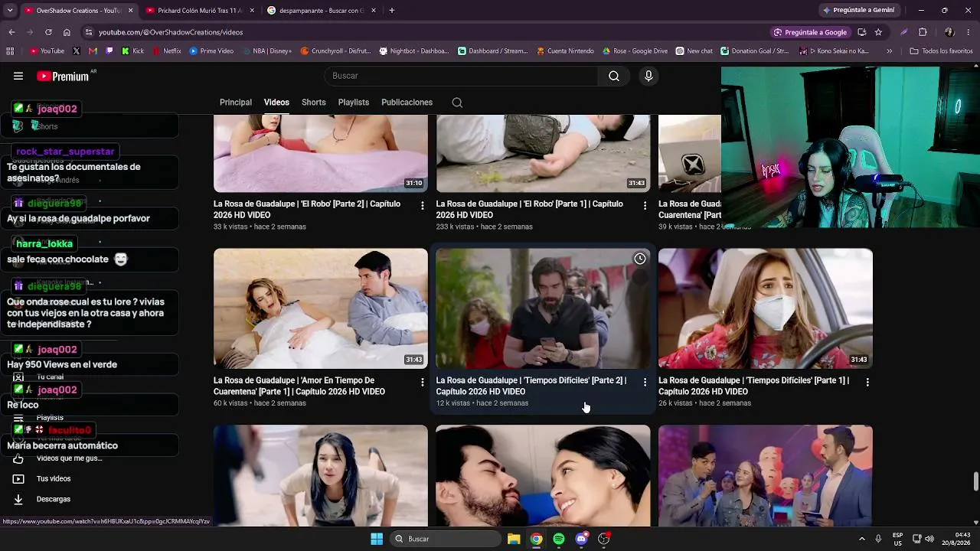Open the Chrome tab search dropdown

pos(11,11)
